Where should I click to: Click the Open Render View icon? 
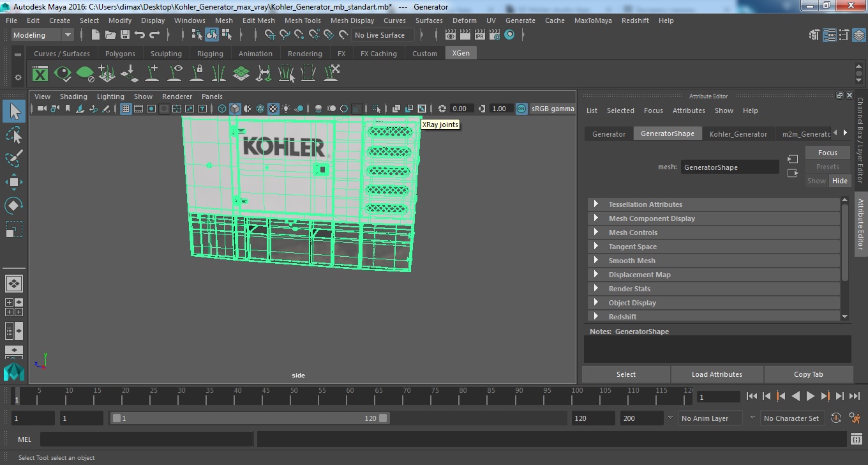pyautogui.click(x=451, y=35)
